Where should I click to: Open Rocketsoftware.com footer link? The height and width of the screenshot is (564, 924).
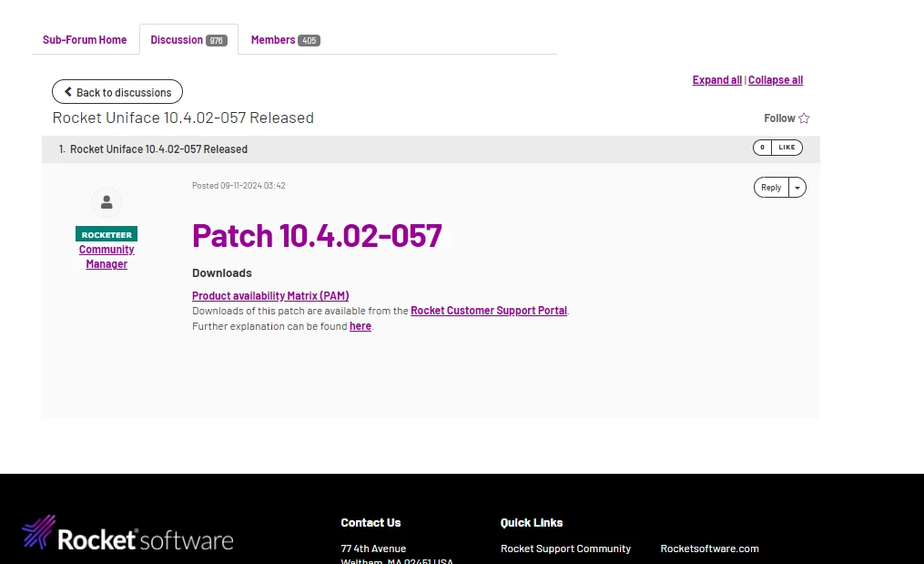tap(709, 549)
